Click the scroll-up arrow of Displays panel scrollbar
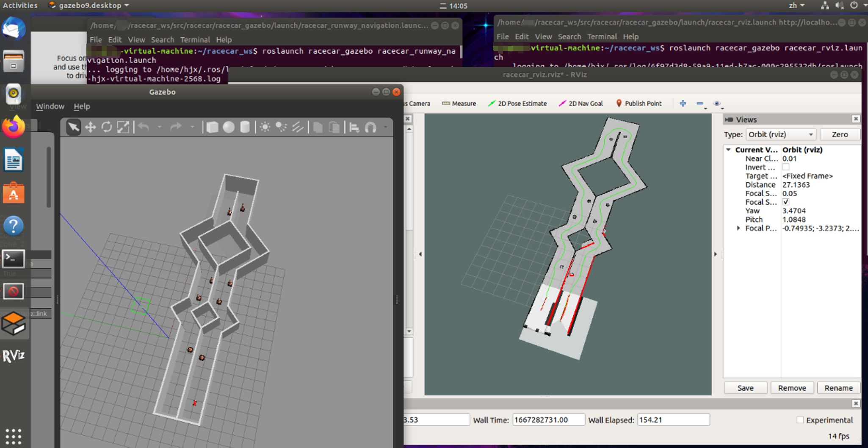 (409, 129)
